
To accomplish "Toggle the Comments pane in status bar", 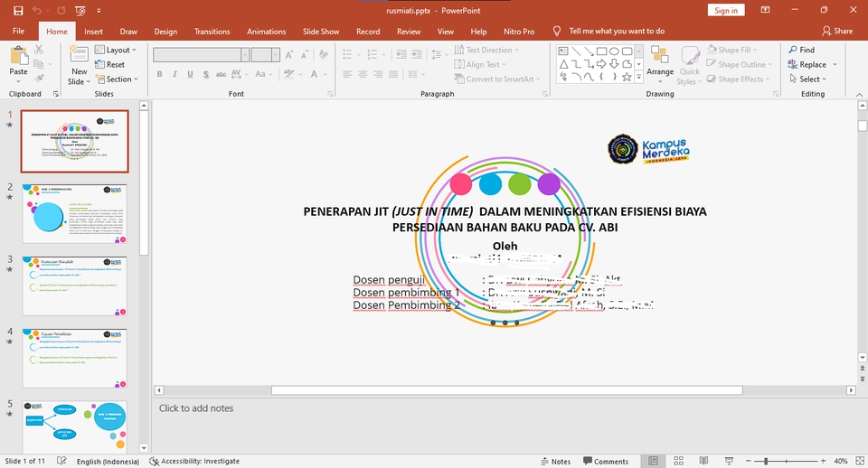I will click(606, 462).
